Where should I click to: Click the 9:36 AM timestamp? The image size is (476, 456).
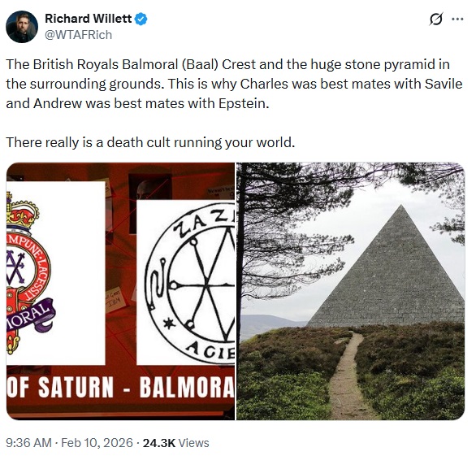click(28, 443)
